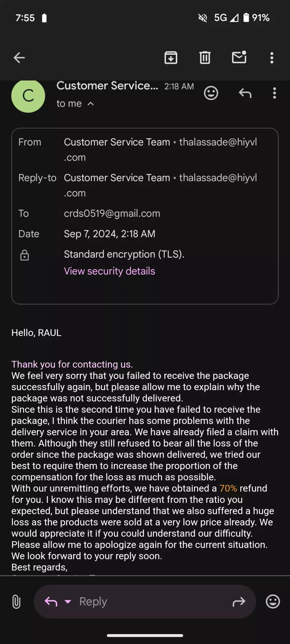Screen dimensions: 290x644
Task: Tap the Customer Service Team sender address in From
Action: (x=160, y=150)
